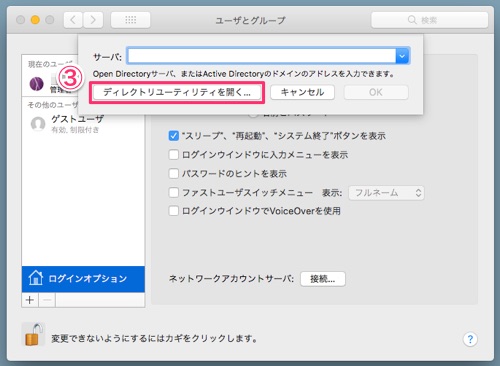
Task: Click the padlock icon to lock changes
Action: 33,335
